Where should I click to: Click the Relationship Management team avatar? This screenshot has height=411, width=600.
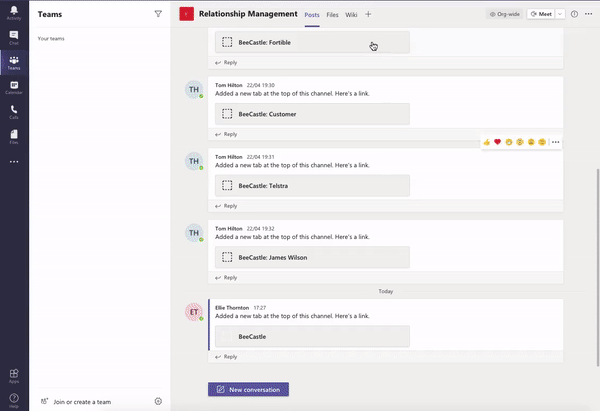pyautogui.click(x=186, y=14)
